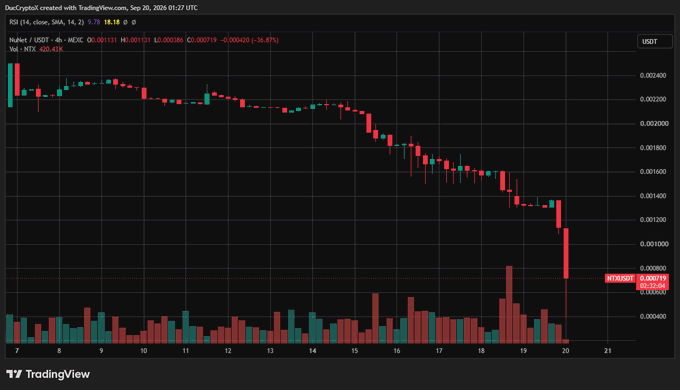This screenshot has width=680, height=390.
Task: Click date label 20 on time axis
Action: click(566, 351)
